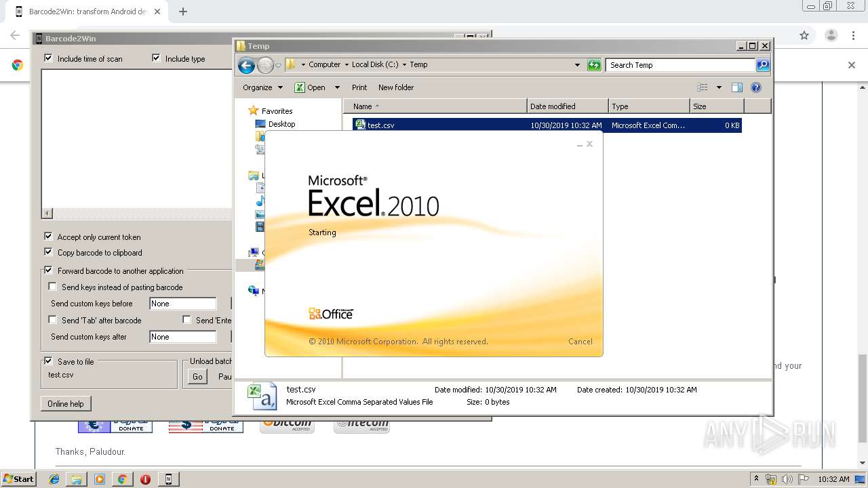The width and height of the screenshot is (868, 488).
Task: Click Online help button
Action: [66, 404]
